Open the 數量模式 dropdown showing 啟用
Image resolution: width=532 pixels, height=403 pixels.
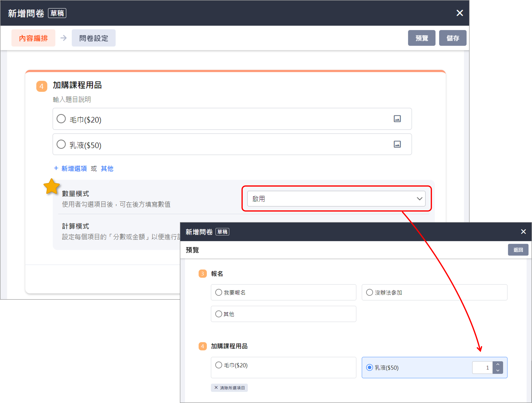coord(336,199)
